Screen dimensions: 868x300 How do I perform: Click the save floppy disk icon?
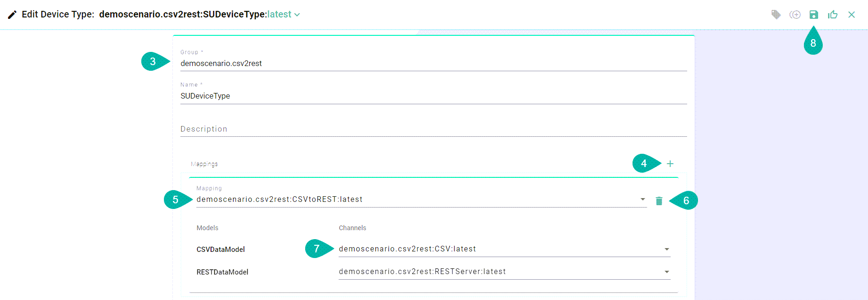click(x=814, y=15)
